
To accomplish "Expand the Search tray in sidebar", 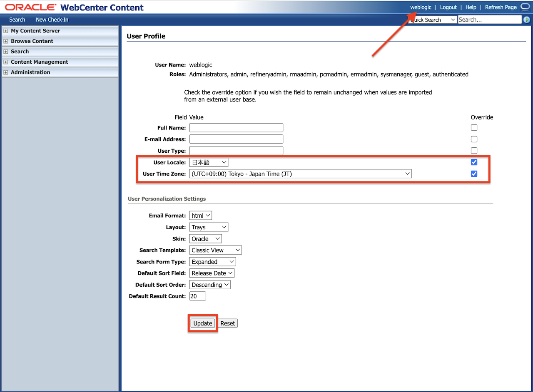I will tap(6, 52).
